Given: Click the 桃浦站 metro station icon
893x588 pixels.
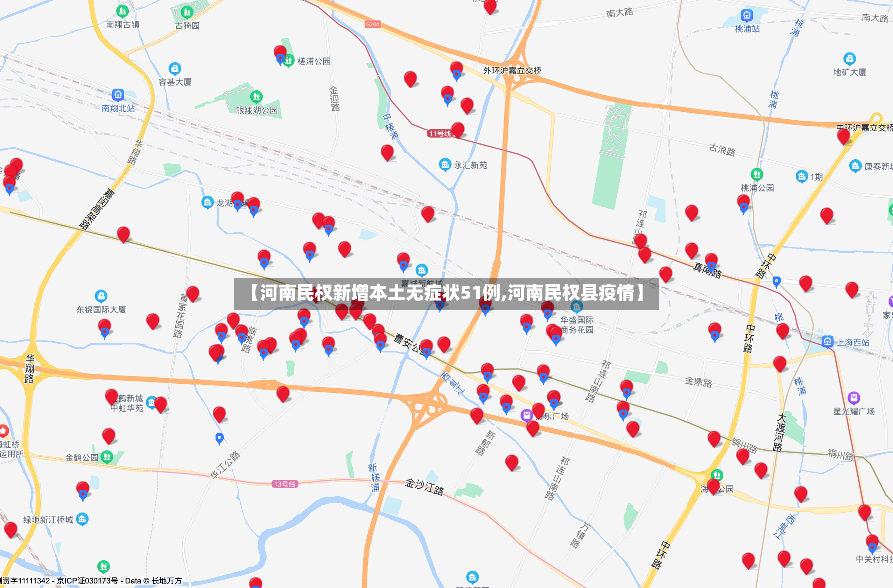Looking at the screenshot, I should pos(747,15).
